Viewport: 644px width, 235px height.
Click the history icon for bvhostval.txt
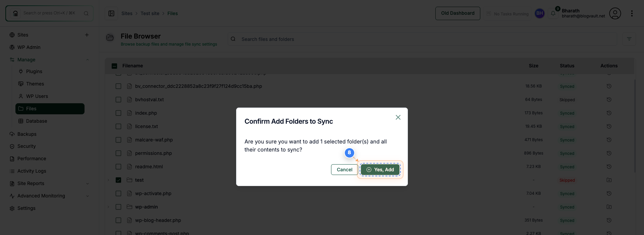[x=609, y=100]
